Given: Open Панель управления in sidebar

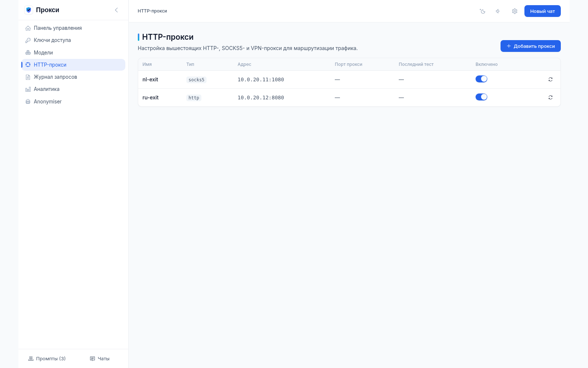Looking at the screenshot, I should [x=73, y=28].
